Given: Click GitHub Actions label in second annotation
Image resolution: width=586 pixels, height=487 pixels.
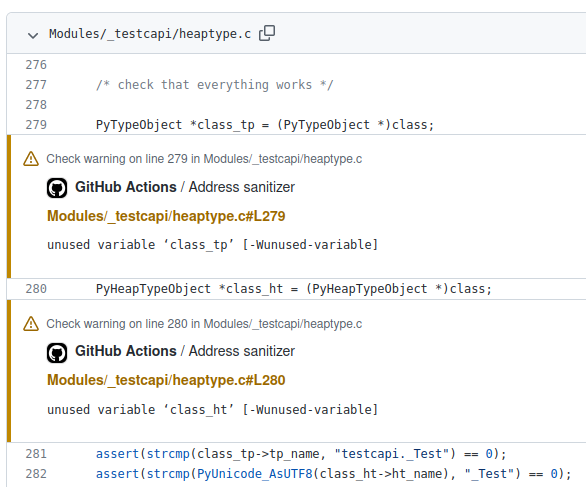Looking at the screenshot, I should (126, 351).
